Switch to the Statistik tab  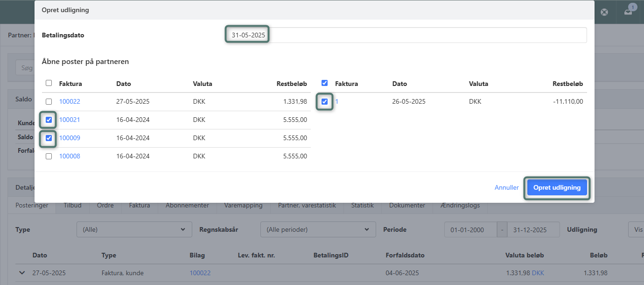[x=363, y=205]
